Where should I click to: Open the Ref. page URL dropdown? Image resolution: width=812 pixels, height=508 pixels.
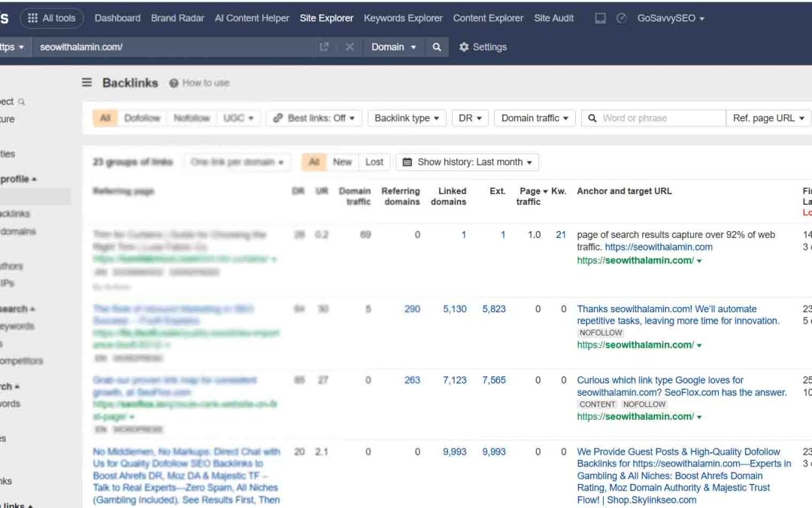768,118
